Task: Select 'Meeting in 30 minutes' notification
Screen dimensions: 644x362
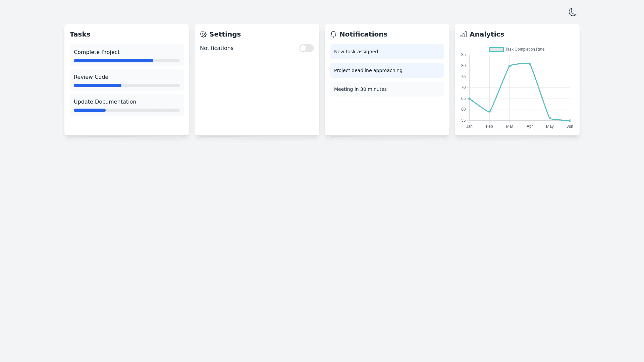Action: click(x=387, y=89)
